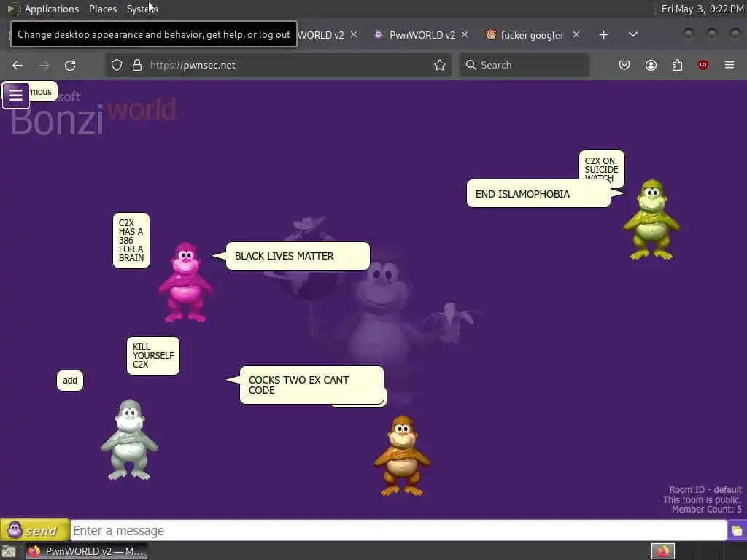Open the shield tracking protection icon
Screen dimensions: 747x560
(x=117, y=65)
